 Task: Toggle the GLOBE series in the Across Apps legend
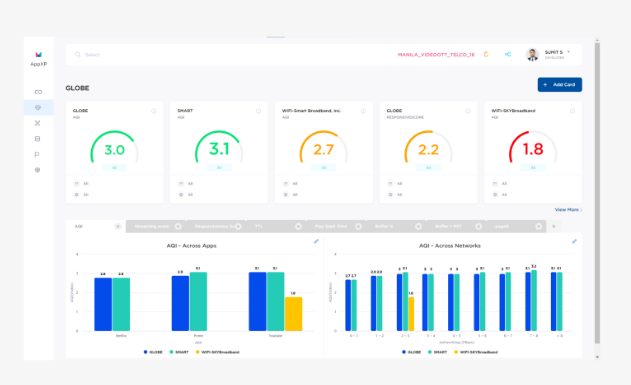tap(153, 352)
